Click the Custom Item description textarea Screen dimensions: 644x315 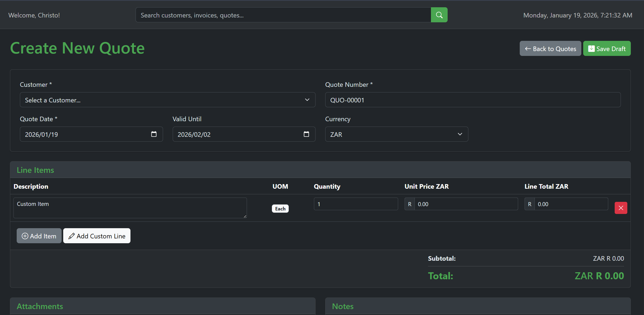(130, 208)
